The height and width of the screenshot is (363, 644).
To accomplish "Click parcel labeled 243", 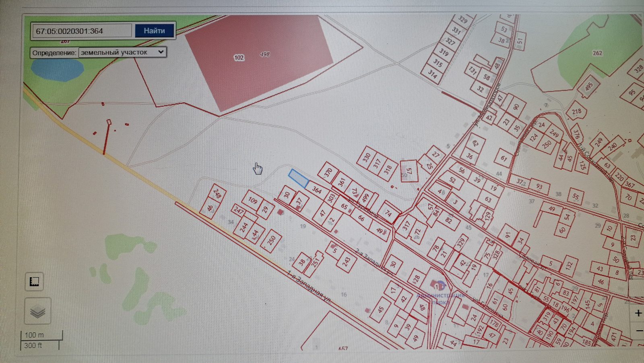I will (346, 261).
